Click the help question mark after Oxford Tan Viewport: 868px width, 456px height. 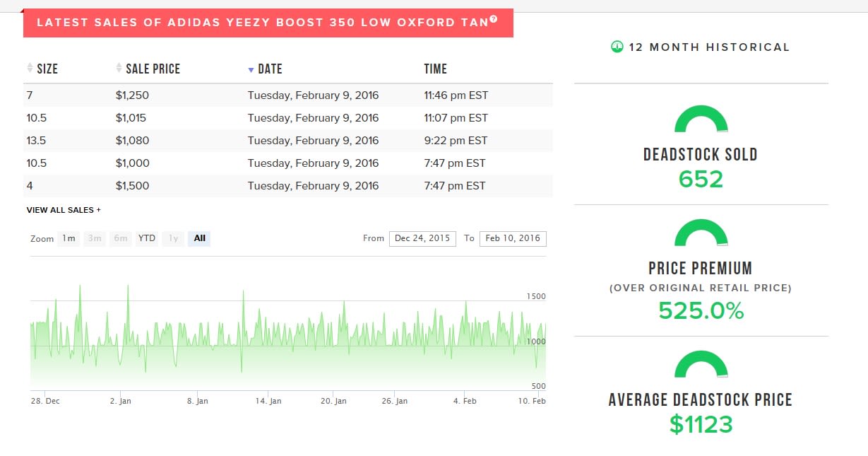494,19
